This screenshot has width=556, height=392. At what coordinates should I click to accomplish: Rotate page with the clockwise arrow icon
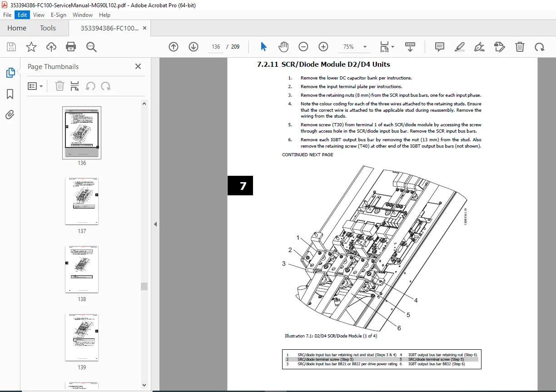(539, 47)
